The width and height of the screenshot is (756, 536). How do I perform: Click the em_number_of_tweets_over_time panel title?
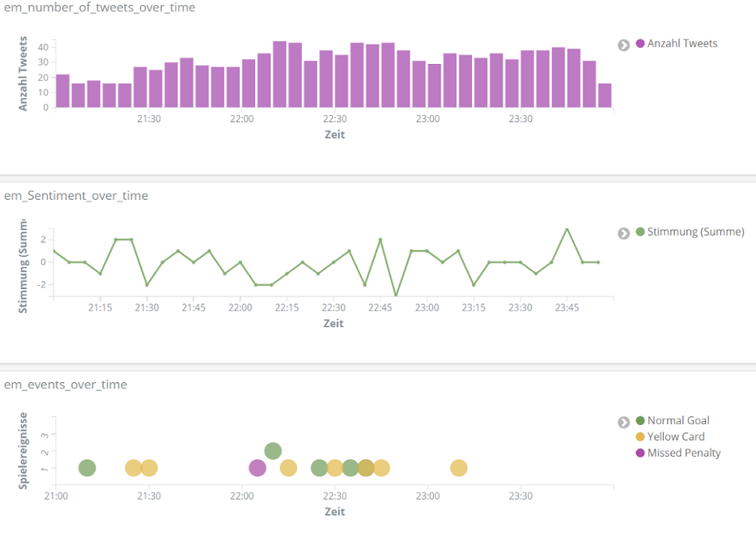[100, 7]
